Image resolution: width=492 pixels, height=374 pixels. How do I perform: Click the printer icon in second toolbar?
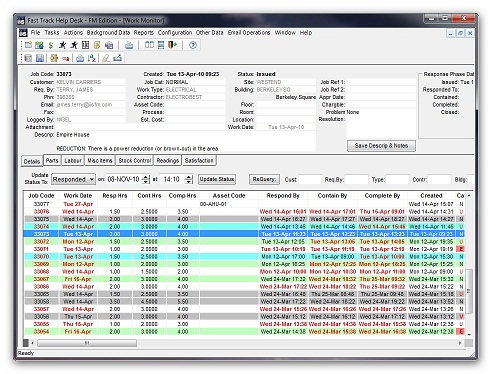[80, 58]
